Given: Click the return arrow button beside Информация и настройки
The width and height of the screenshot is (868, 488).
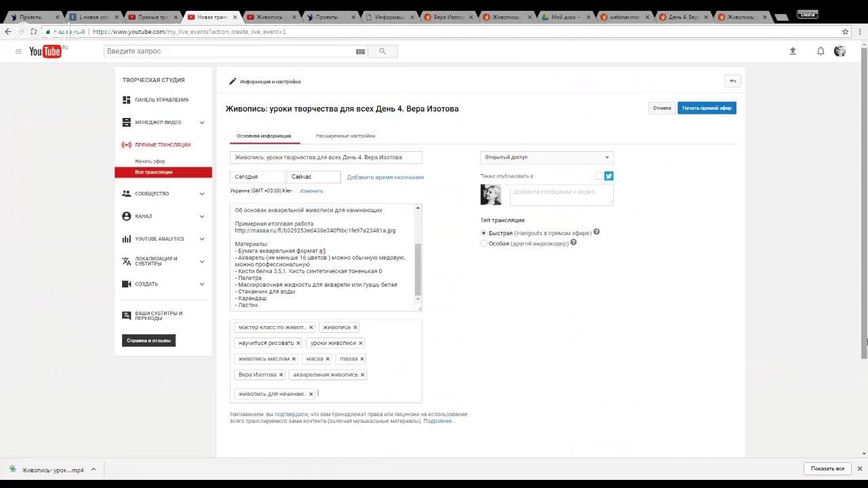Looking at the screenshot, I should (732, 81).
